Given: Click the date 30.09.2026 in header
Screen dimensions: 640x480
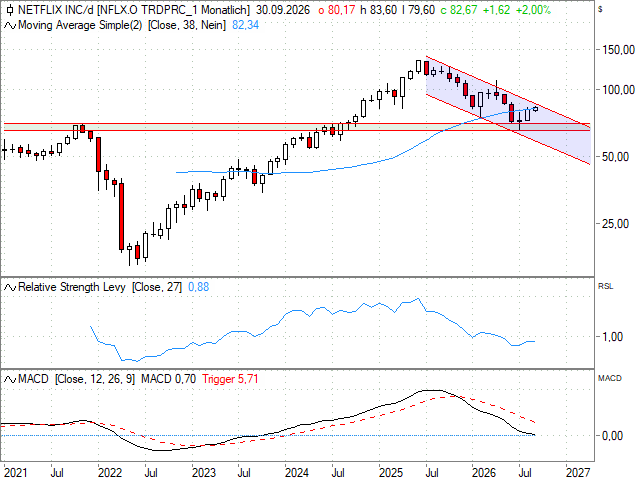Looking at the screenshot, I should [283, 10].
